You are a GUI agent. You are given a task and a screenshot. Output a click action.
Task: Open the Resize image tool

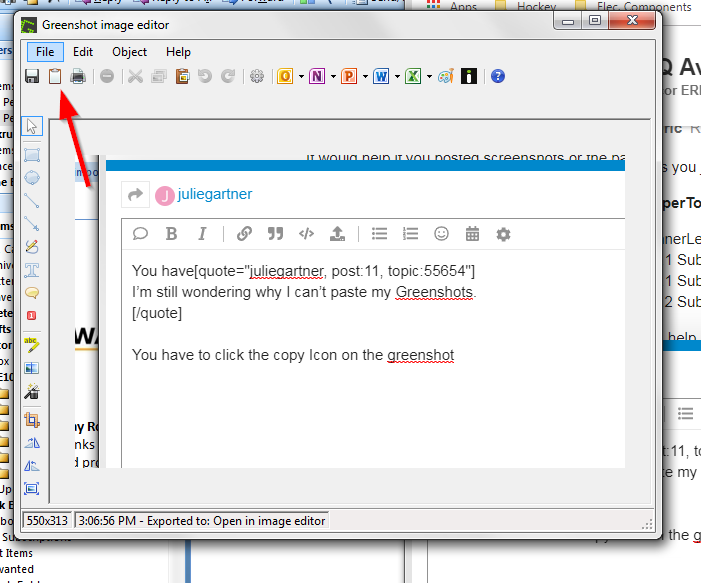(32, 489)
